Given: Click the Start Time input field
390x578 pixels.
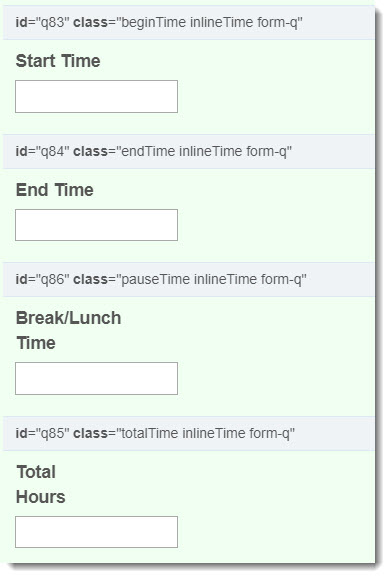Looking at the screenshot, I should [96, 97].
